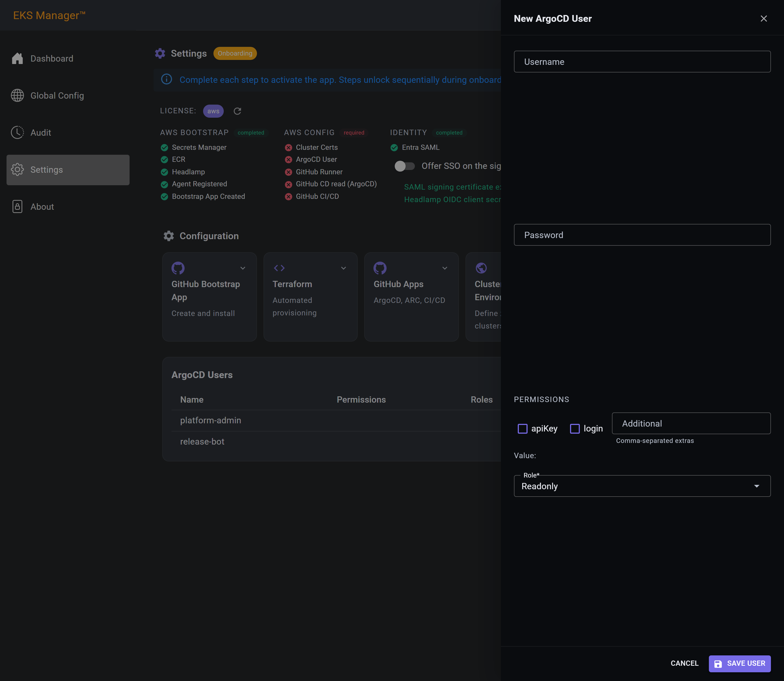The height and width of the screenshot is (681, 784).
Task: Click the GitHub Apps logo icon
Action: [x=380, y=268]
